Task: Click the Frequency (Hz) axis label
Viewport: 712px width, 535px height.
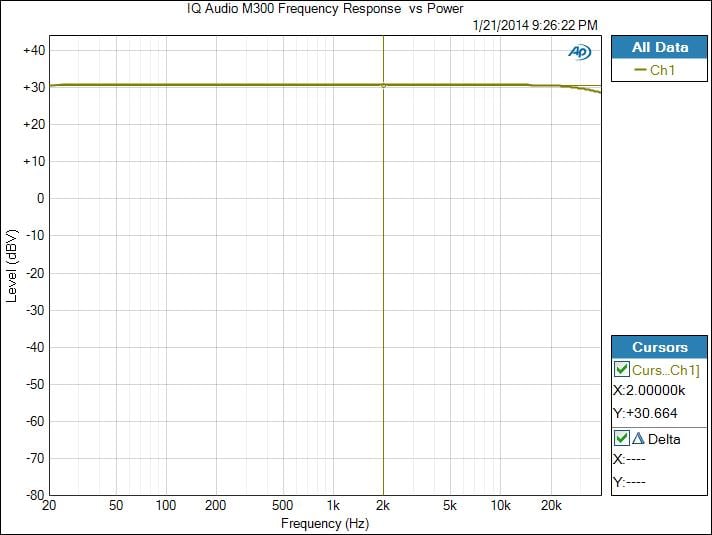Action: point(325,523)
